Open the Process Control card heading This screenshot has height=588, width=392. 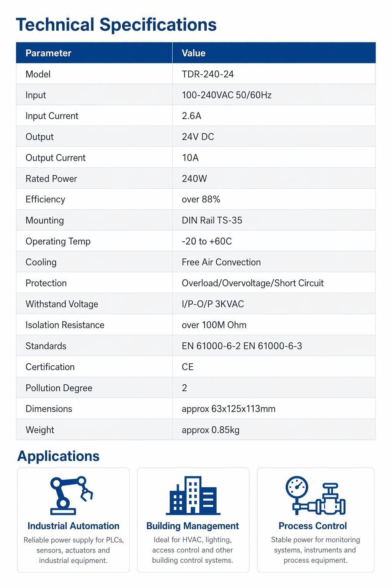(x=313, y=526)
